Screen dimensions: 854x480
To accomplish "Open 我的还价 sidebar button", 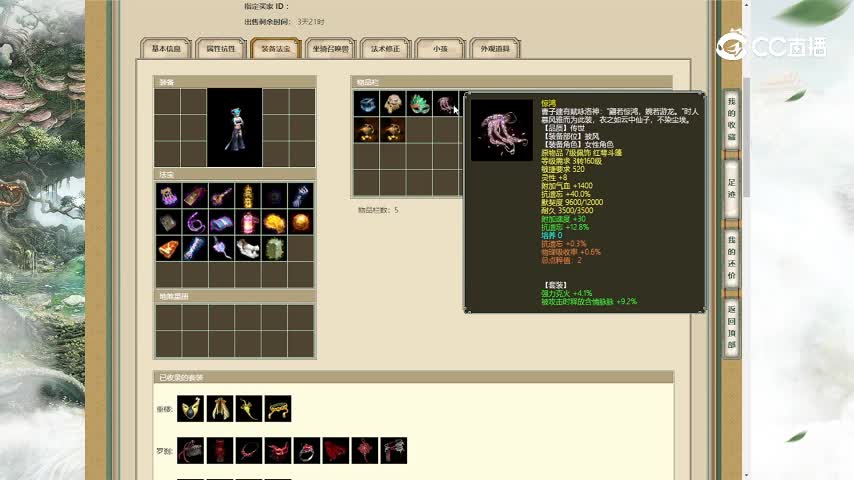I will point(731,258).
